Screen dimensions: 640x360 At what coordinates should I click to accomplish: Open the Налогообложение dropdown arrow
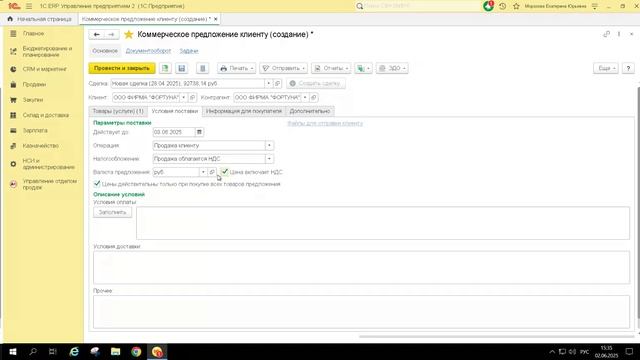tap(269, 159)
